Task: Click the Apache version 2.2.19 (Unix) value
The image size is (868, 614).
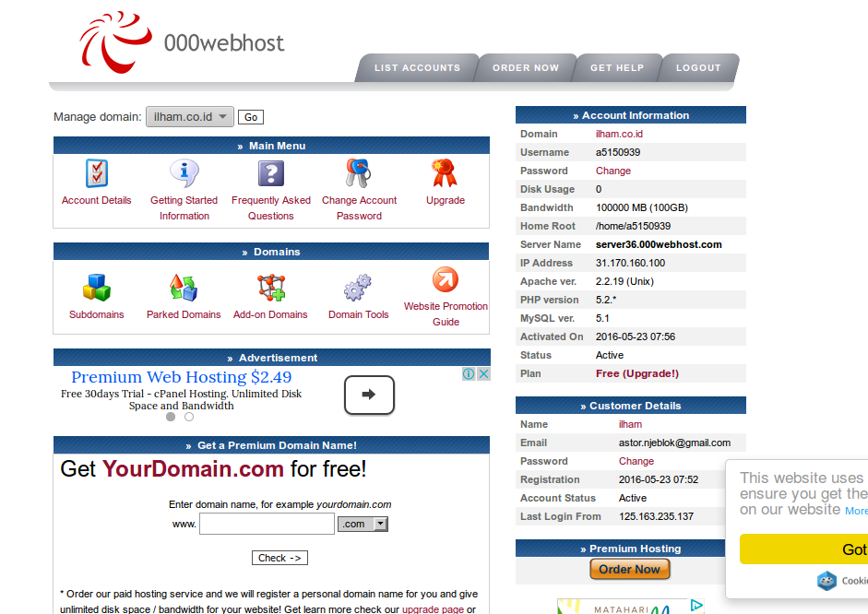Action: [624, 281]
